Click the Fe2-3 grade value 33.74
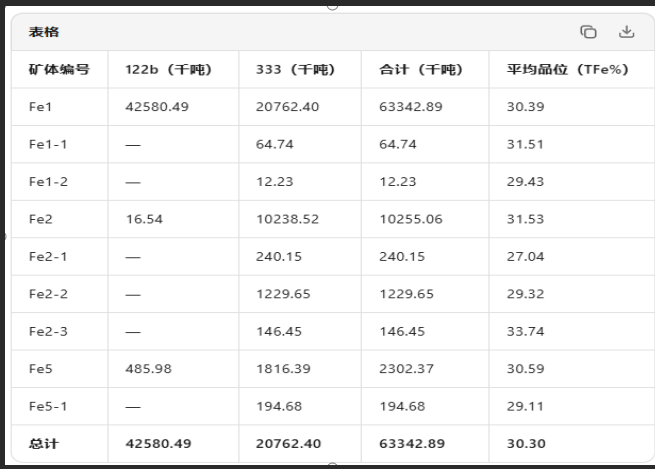 pos(526,332)
